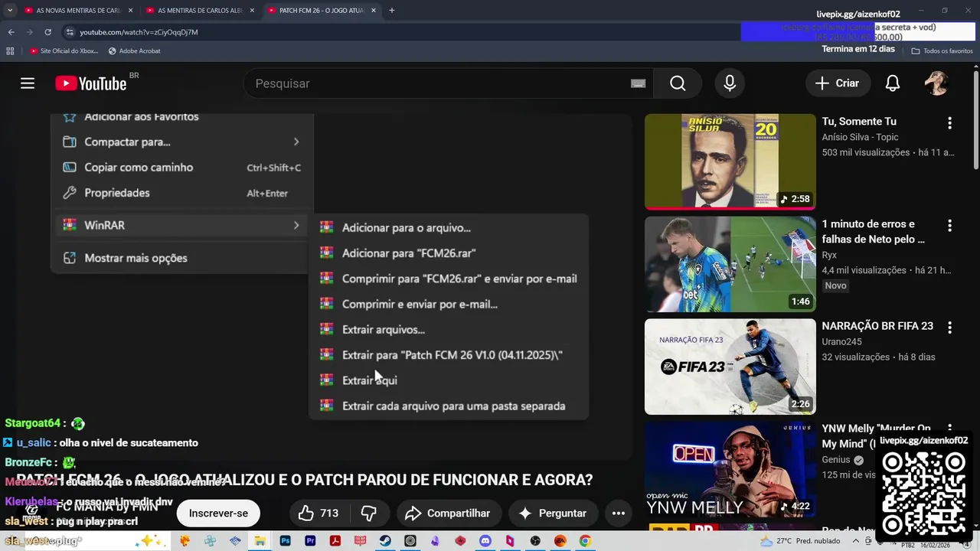The height and width of the screenshot is (551, 980).
Task: Click the Criar create button
Action: pyautogui.click(x=838, y=83)
